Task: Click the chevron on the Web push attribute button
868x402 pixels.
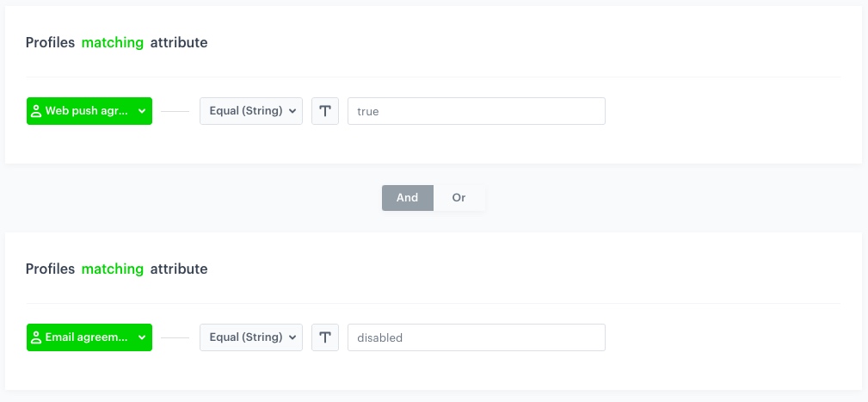Action: coord(142,111)
